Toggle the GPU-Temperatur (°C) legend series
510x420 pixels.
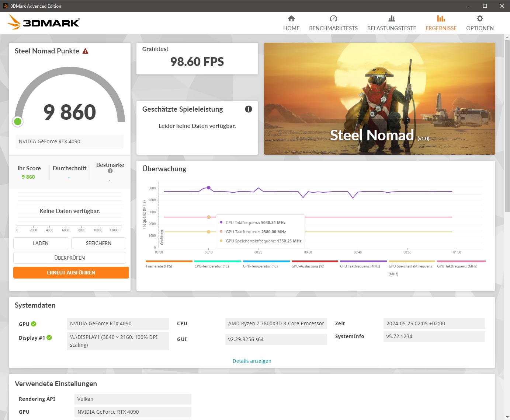[x=266, y=264]
